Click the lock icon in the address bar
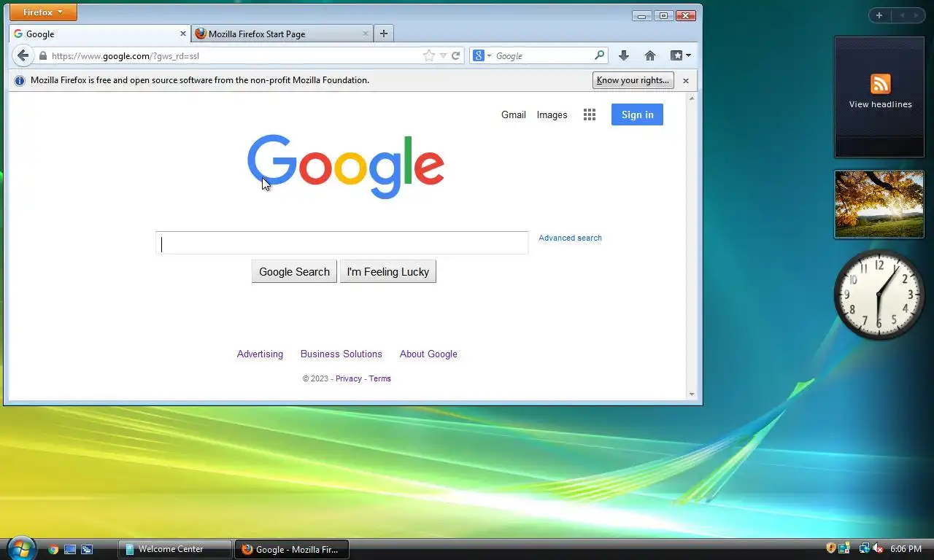The width and height of the screenshot is (934, 560). (43, 55)
